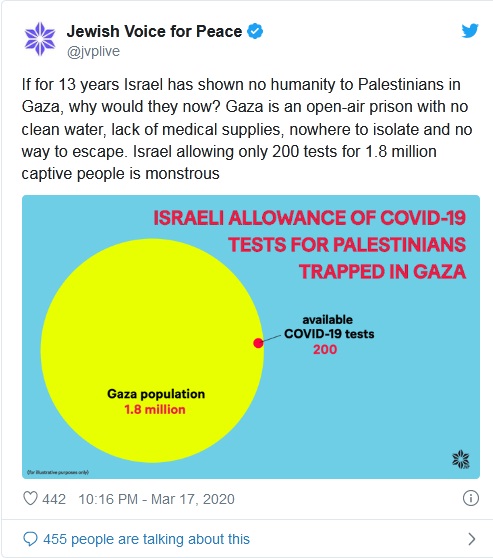This screenshot has width=493, height=558.
Task: Click the yellow Gaza population circle
Action: click(152, 351)
